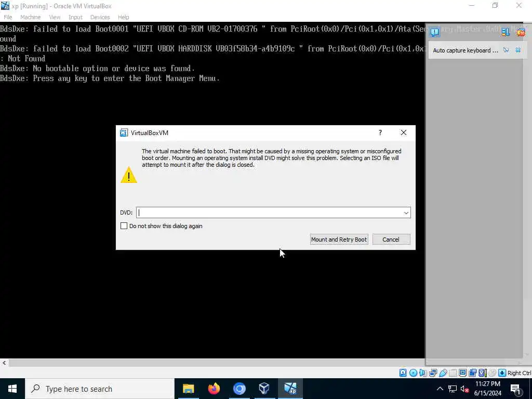Click the network tray icon
The width and height of the screenshot is (532, 399).
pos(453,389)
